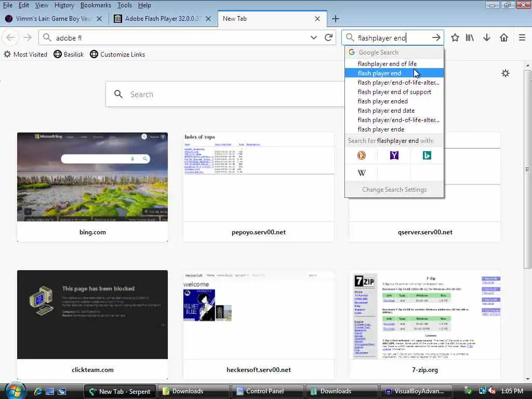Open the Help menu
The width and height of the screenshot is (532, 399).
[144, 5]
